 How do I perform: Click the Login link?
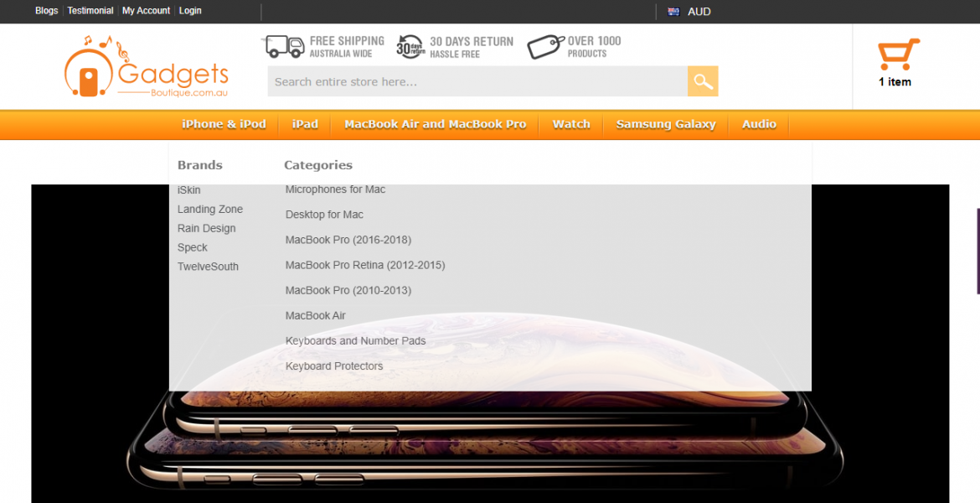click(190, 11)
